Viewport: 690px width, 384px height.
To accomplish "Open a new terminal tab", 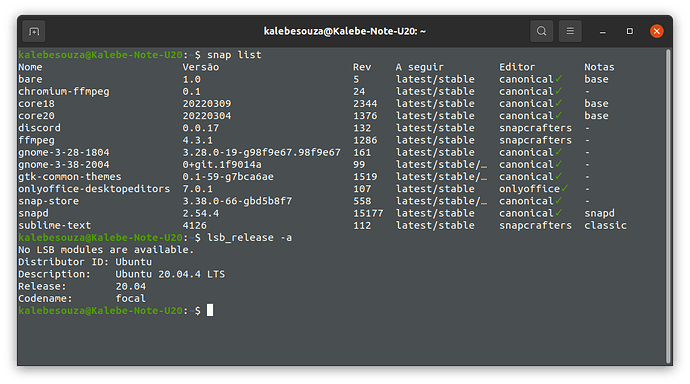I will (34, 31).
